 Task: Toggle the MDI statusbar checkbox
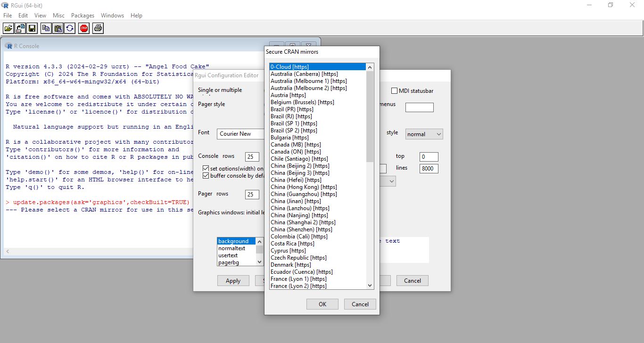coord(395,91)
